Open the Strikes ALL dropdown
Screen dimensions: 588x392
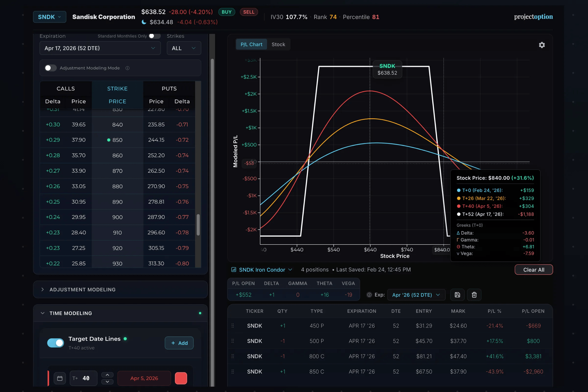click(184, 48)
